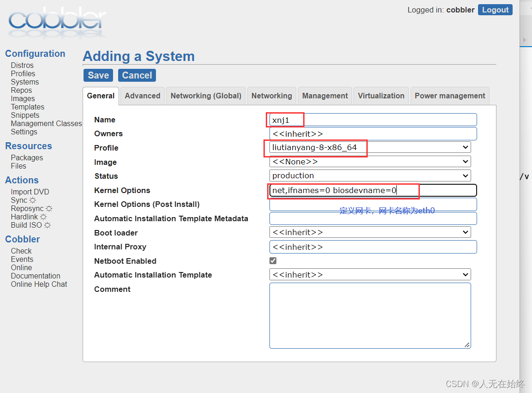Open the Image dropdown
Viewport: 532px width, 393px height.
(x=370, y=161)
